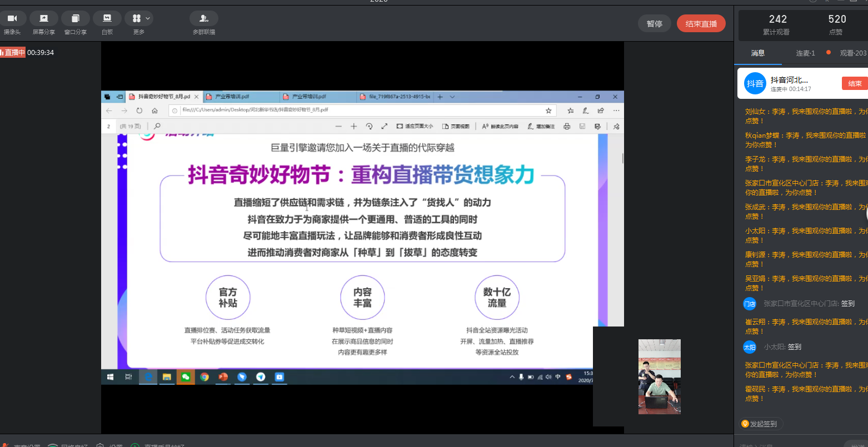The image size is (868, 447).
Task: Pin the PDF toolbar
Action: click(x=616, y=127)
